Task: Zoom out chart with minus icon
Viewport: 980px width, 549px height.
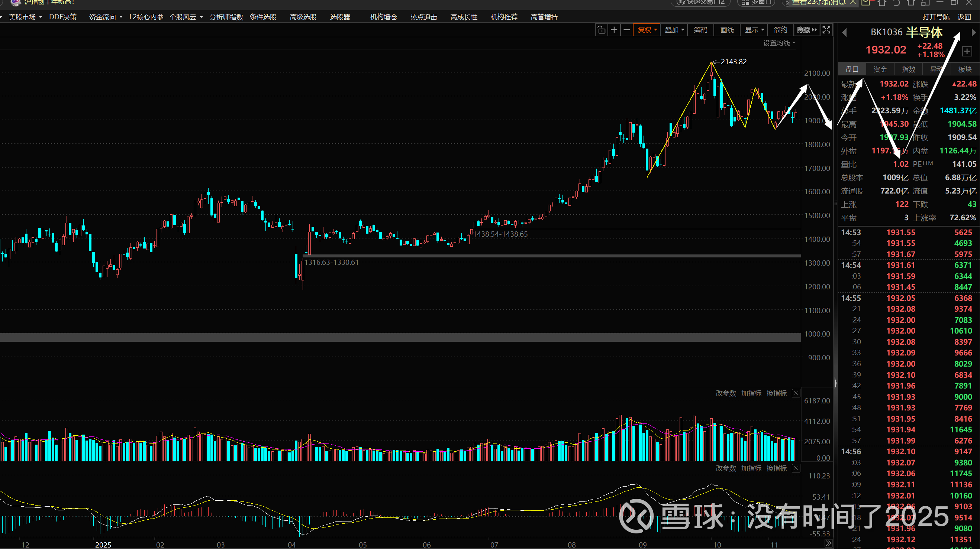Action: [x=626, y=30]
